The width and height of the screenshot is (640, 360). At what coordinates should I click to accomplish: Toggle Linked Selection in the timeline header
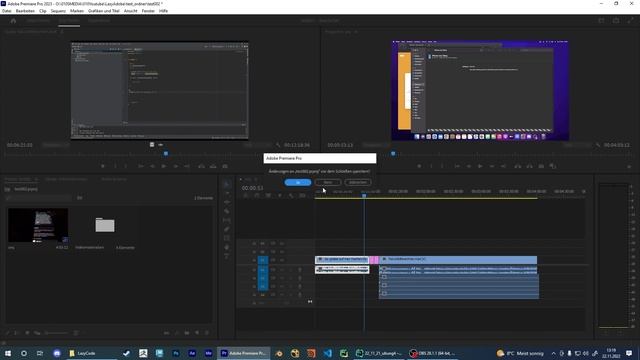point(268,196)
